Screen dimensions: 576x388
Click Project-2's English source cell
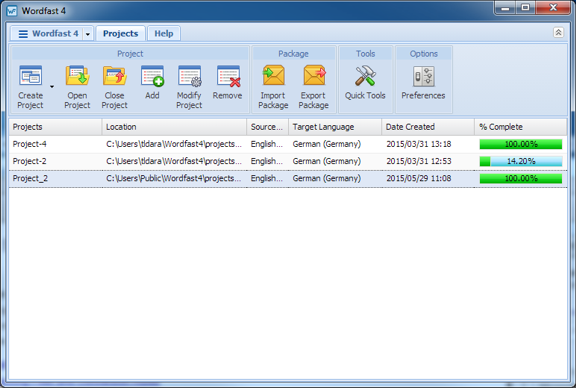(267, 161)
